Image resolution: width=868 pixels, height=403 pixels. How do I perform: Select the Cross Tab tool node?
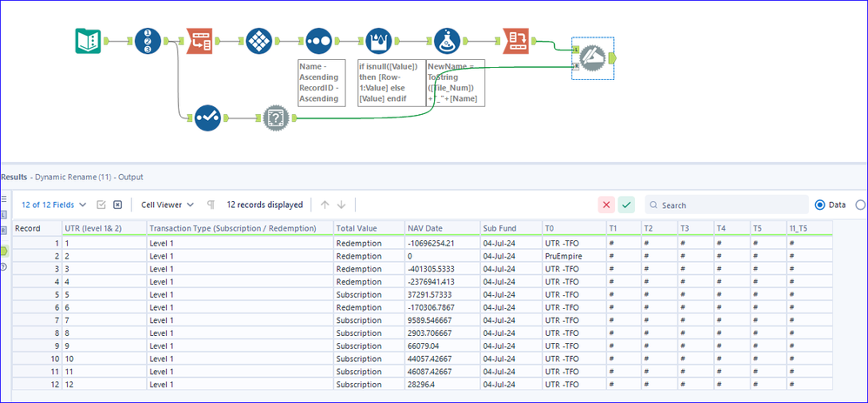click(x=516, y=41)
